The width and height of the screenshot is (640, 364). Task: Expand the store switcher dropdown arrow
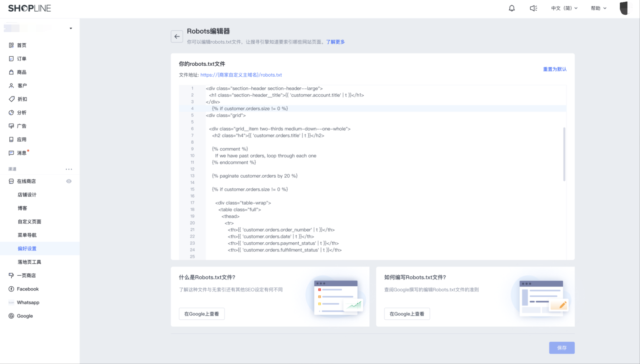(x=71, y=28)
